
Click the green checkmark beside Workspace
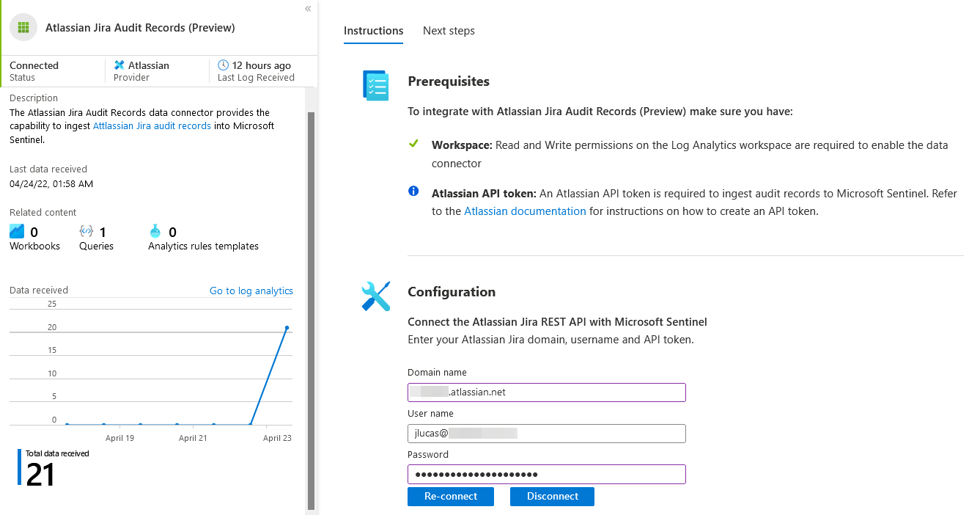(413, 144)
